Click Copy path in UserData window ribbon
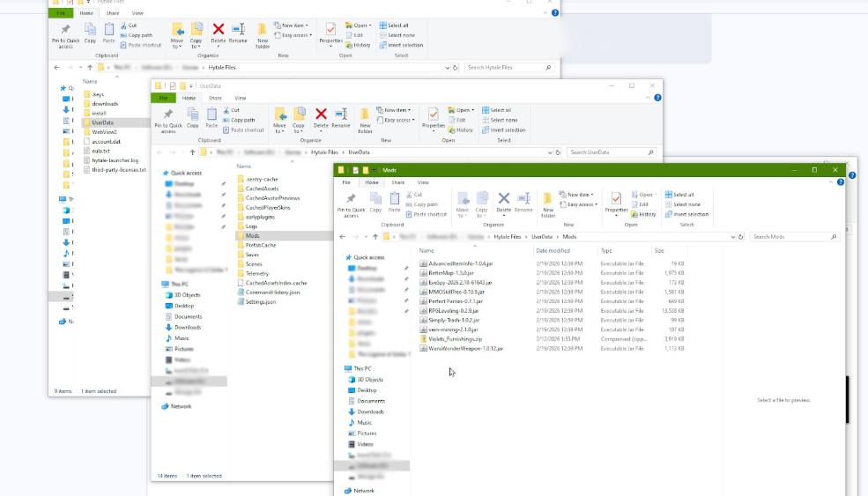 [x=239, y=120]
